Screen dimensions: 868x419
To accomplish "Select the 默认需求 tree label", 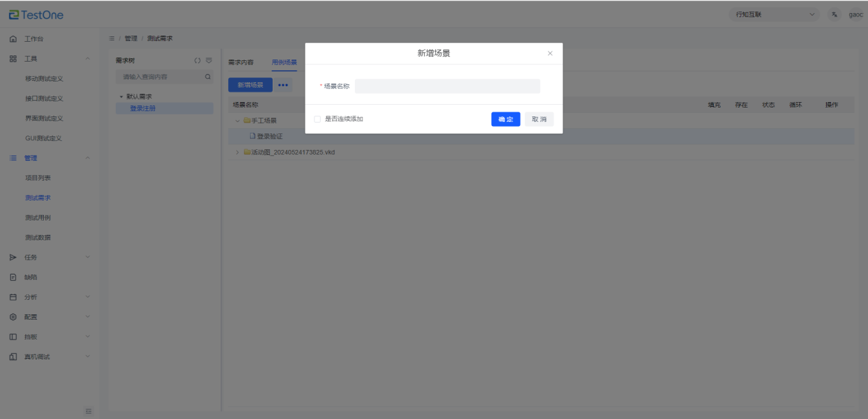I will coord(139,97).
